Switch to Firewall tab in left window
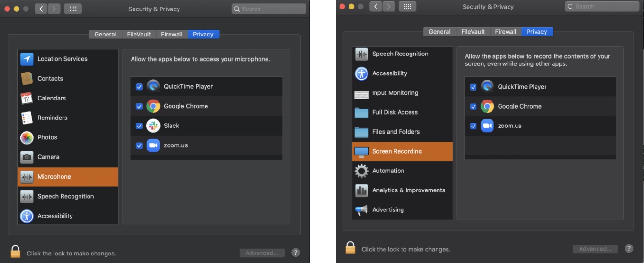 pos(172,34)
